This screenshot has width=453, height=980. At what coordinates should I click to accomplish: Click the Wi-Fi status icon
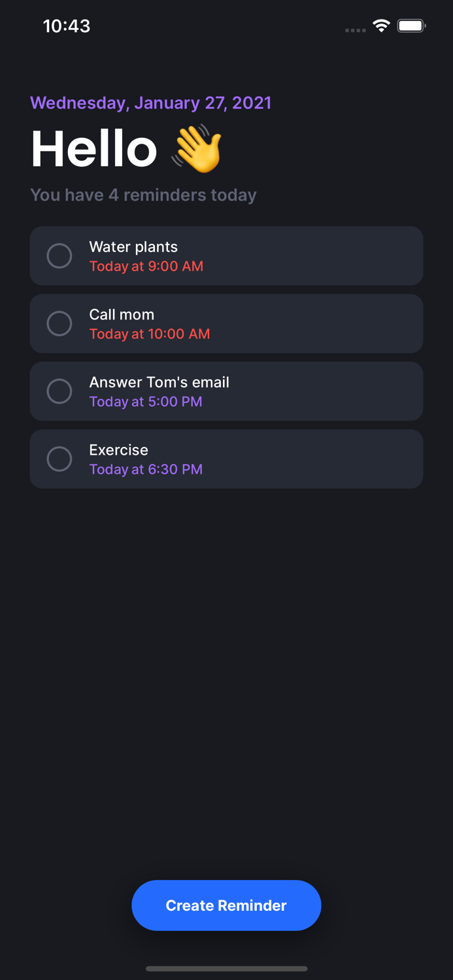pos(381,26)
